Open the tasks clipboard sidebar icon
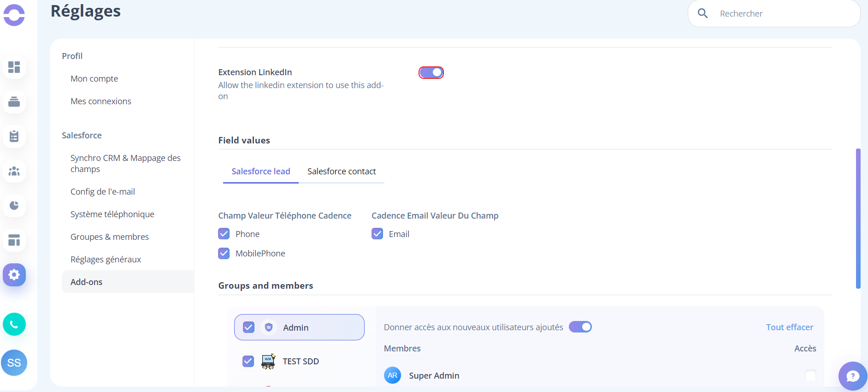Viewport: 868px width, 392px height. [14, 137]
